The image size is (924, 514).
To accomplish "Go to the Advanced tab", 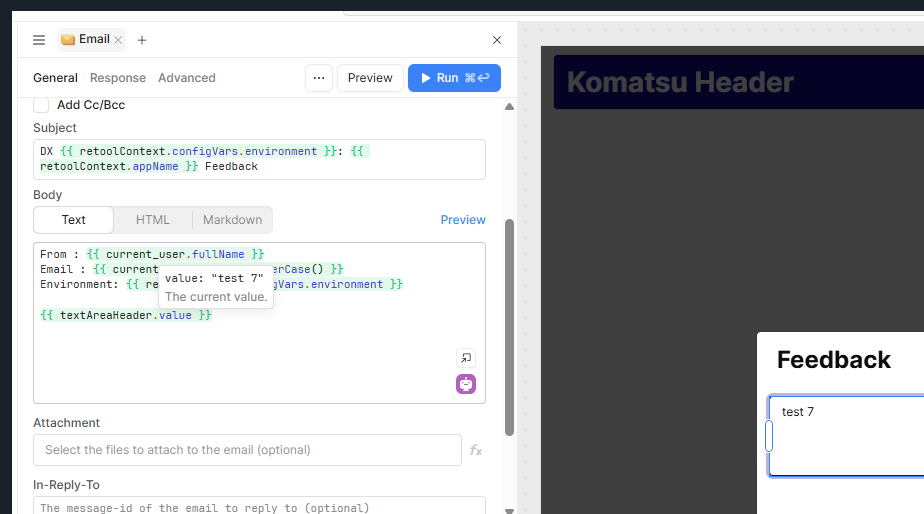I will (187, 78).
